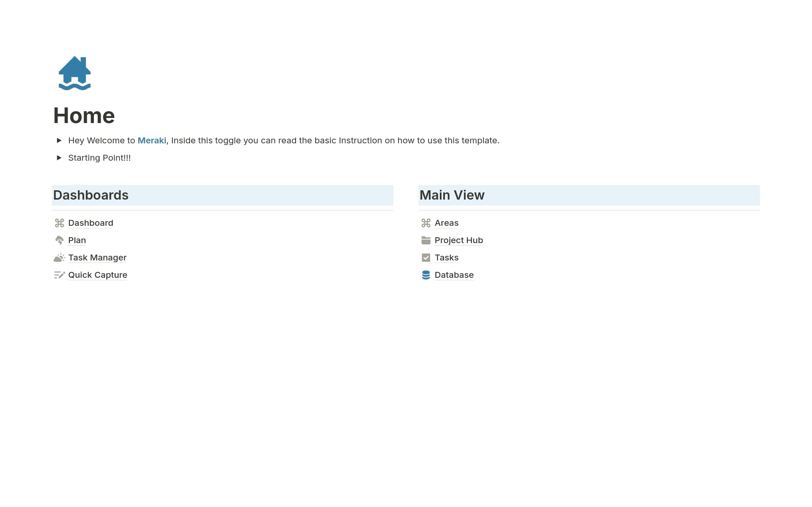Click the command icon beside Areas
Image resolution: width=812 pixels, height=507 pixels.
click(x=426, y=222)
